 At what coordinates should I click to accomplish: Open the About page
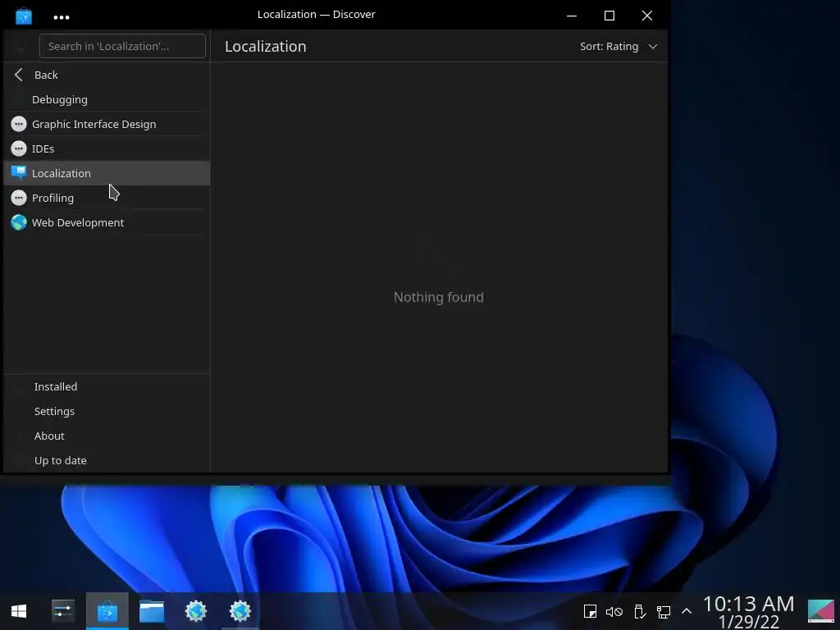click(107, 436)
